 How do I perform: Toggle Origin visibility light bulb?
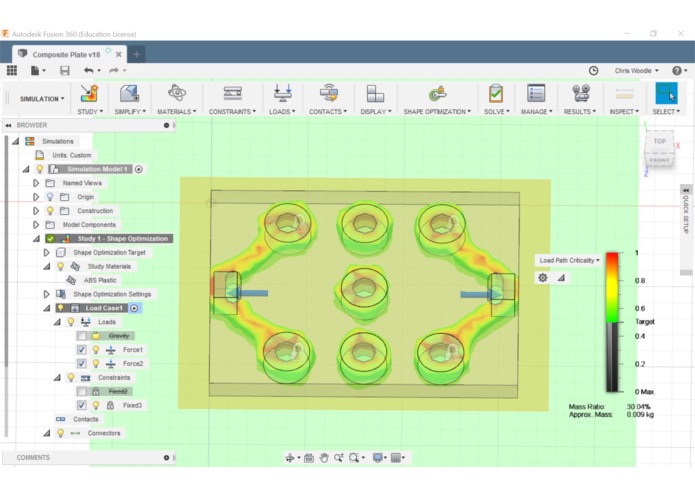click(50, 197)
